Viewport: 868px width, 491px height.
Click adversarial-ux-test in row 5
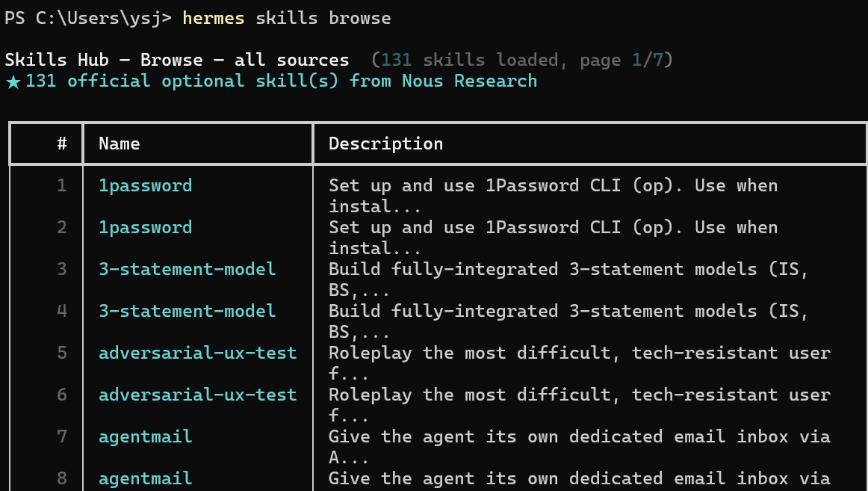pyautogui.click(x=198, y=353)
